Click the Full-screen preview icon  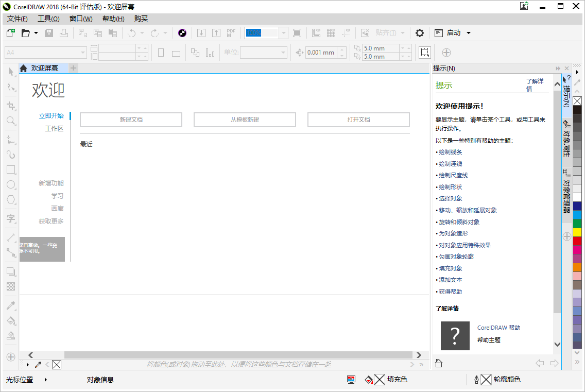[297, 33]
